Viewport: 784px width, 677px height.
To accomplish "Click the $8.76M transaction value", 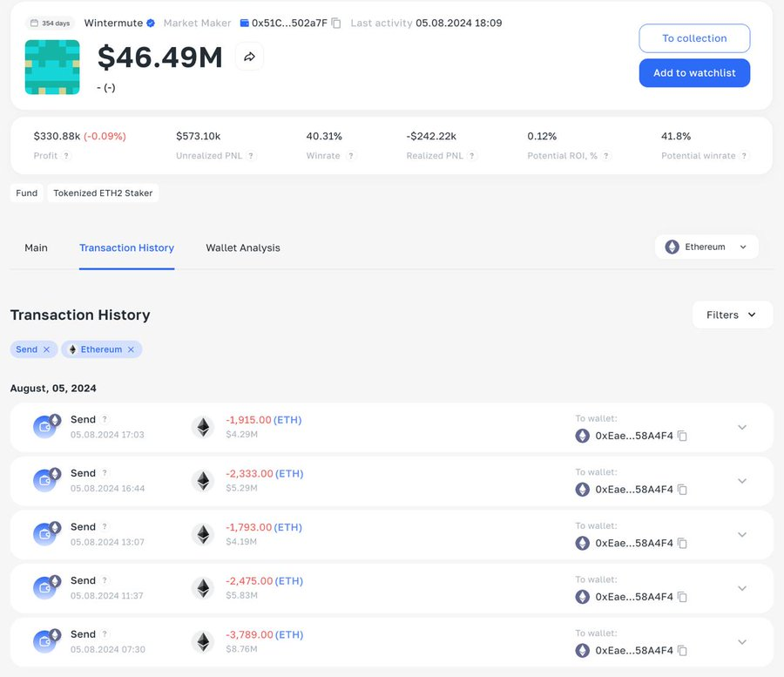I will pyautogui.click(x=241, y=649).
